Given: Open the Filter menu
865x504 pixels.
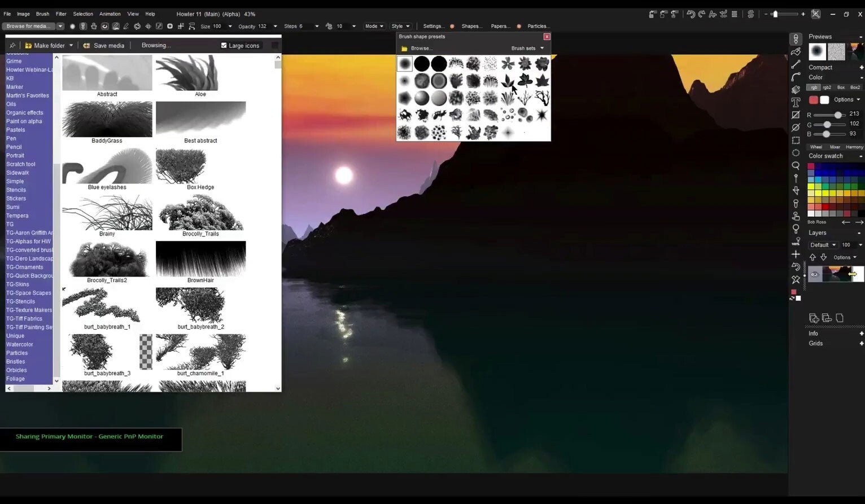Looking at the screenshot, I should [61, 14].
